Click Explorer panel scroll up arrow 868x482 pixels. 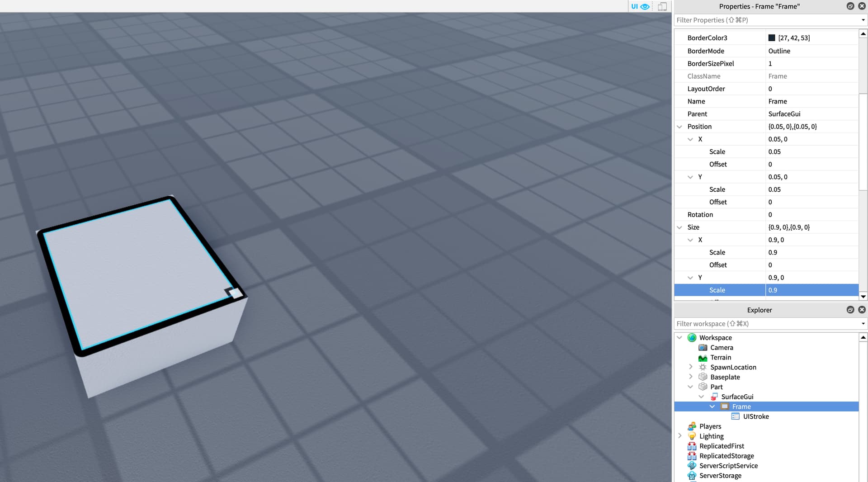[x=863, y=337]
